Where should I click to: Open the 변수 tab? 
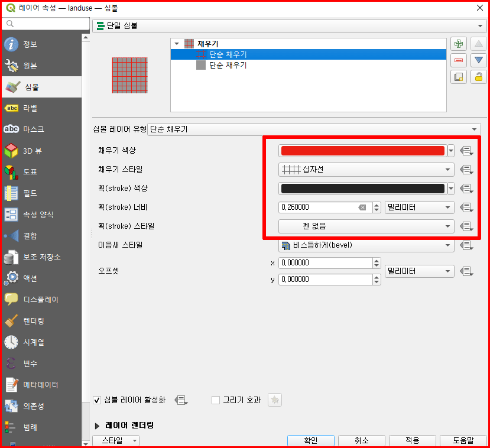pyautogui.click(x=41, y=363)
